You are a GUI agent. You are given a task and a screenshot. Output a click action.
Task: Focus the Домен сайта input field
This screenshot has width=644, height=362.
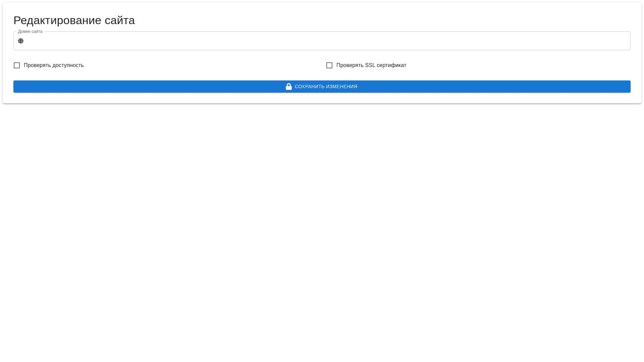322,41
